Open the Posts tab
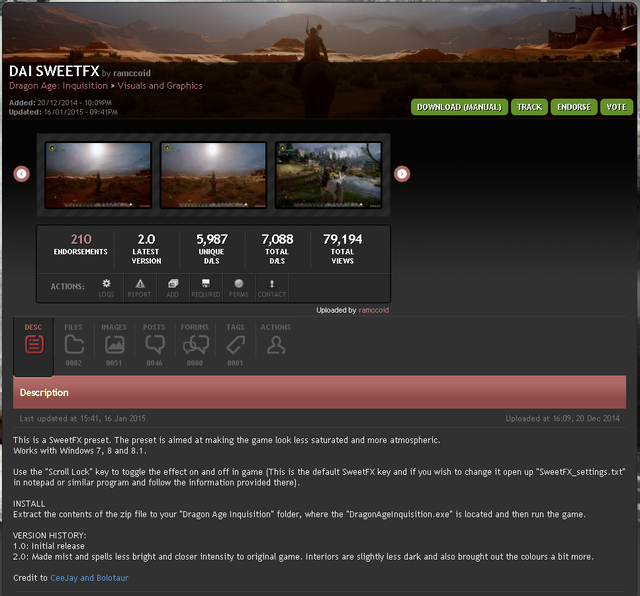This screenshot has width=640, height=596. 154,345
